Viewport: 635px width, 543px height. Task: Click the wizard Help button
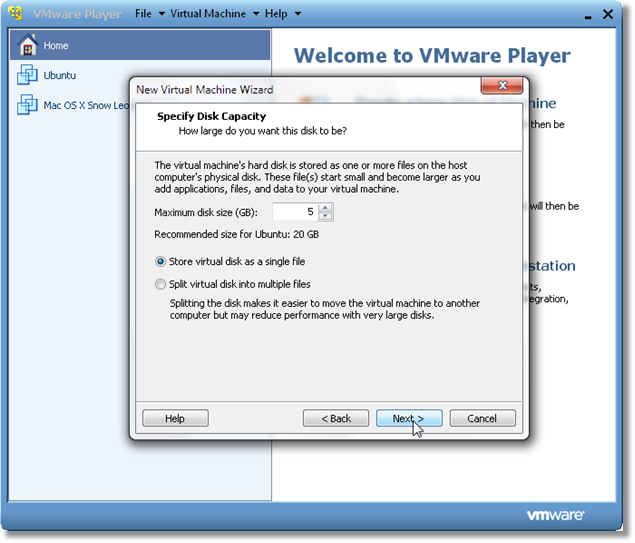tap(175, 418)
